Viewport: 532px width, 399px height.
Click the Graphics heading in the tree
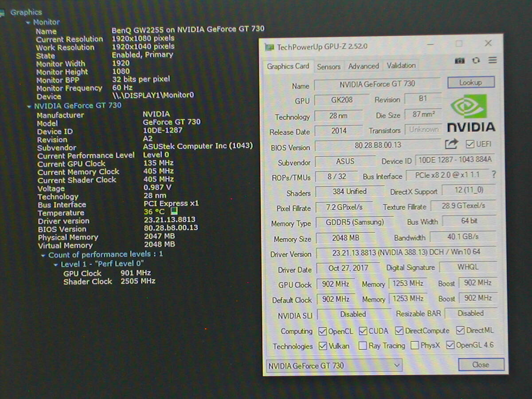coord(26,12)
